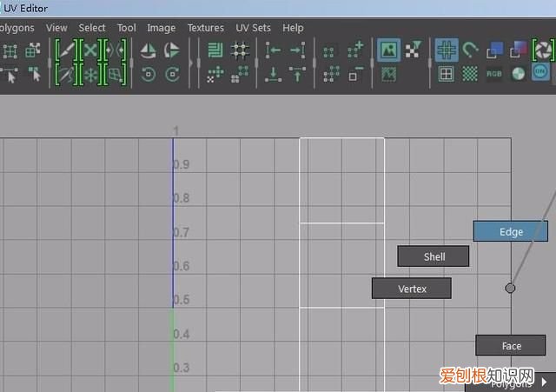Choose Vertex in the marking menu
The image size is (556, 392).
412,289
